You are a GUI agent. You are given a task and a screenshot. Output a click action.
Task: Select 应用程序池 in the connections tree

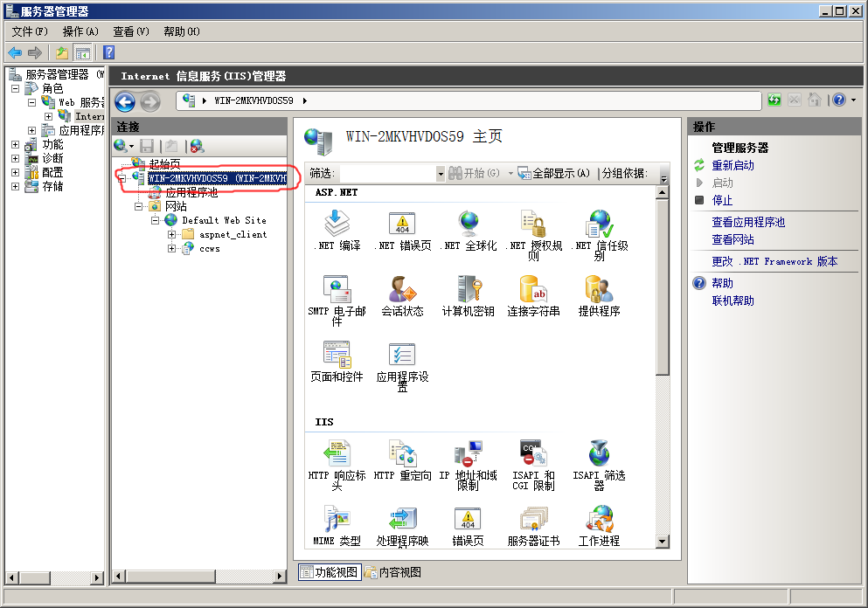[191, 192]
